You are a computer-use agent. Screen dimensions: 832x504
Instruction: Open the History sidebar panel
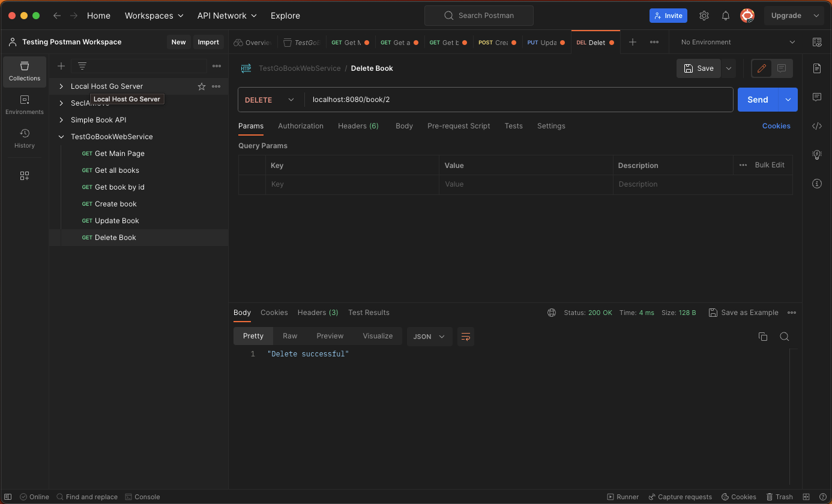[25, 139]
